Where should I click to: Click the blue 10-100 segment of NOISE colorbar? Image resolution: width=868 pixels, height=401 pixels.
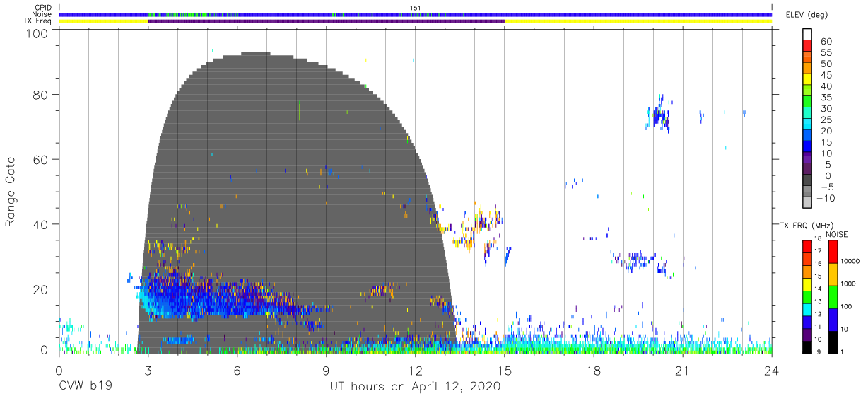(833, 320)
